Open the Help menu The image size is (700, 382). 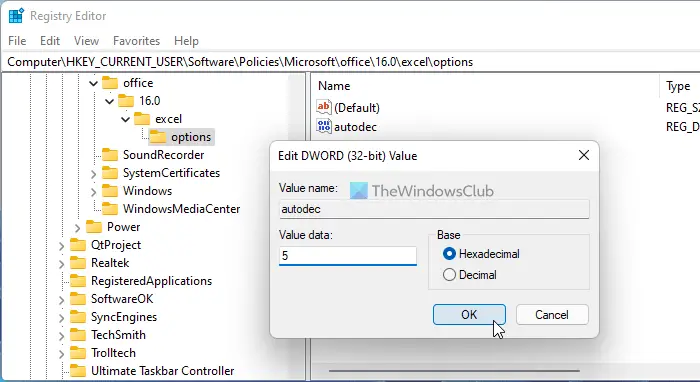click(x=186, y=41)
